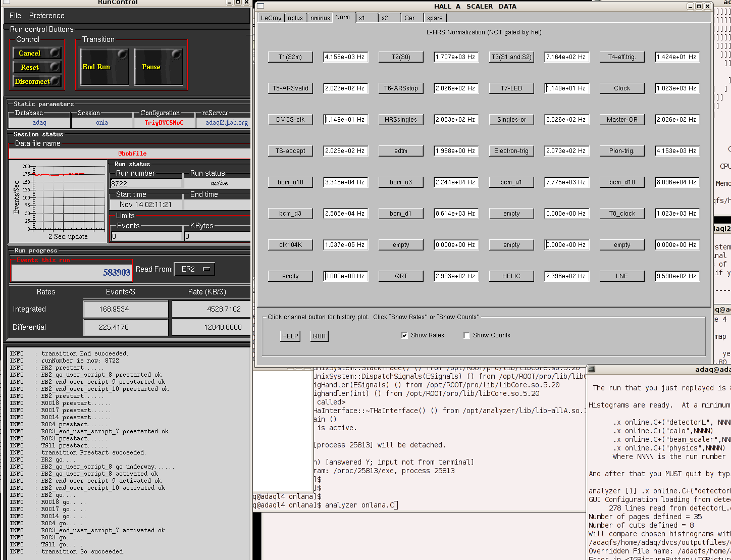This screenshot has height=560, width=731.
Task: Open history plot for T1(S2m) channel
Action: [x=290, y=57]
